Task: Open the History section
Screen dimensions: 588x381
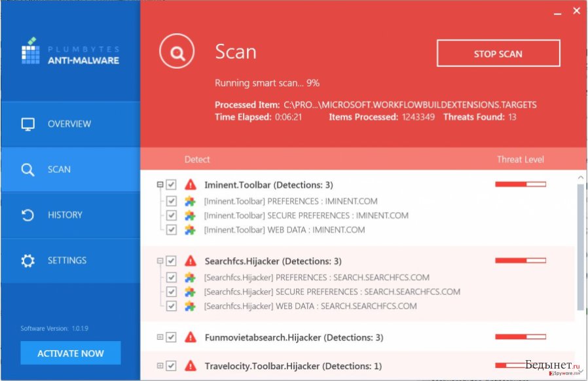Action: pos(71,215)
